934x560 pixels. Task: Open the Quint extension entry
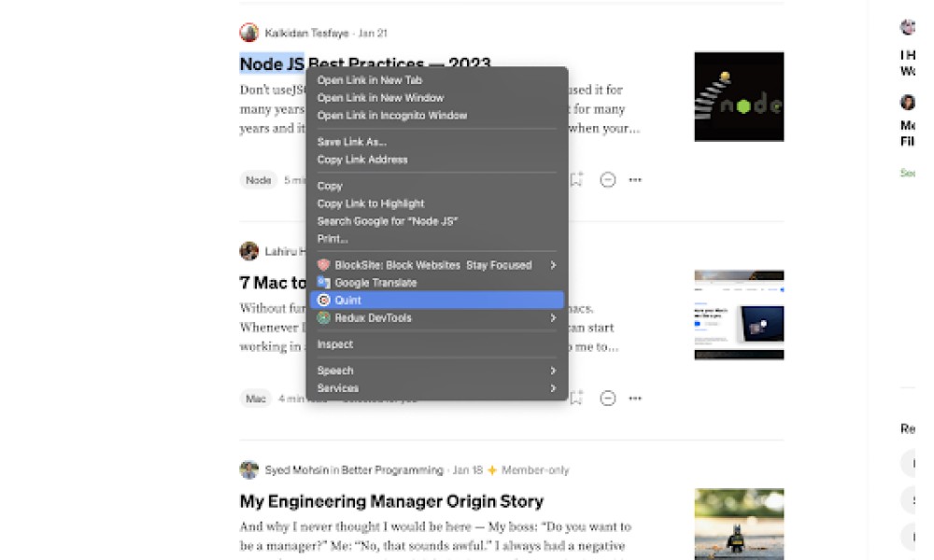(x=436, y=300)
